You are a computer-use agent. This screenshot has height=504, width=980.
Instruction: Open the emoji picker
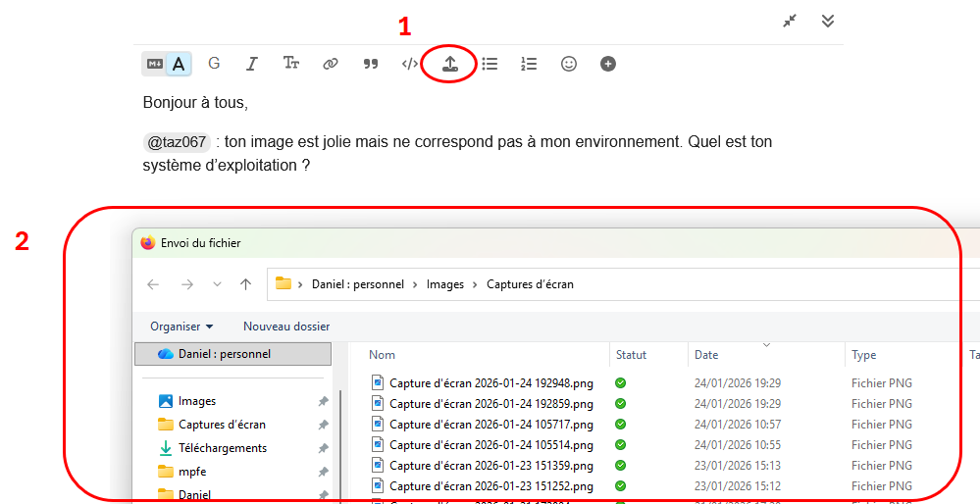pyautogui.click(x=569, y=64)
